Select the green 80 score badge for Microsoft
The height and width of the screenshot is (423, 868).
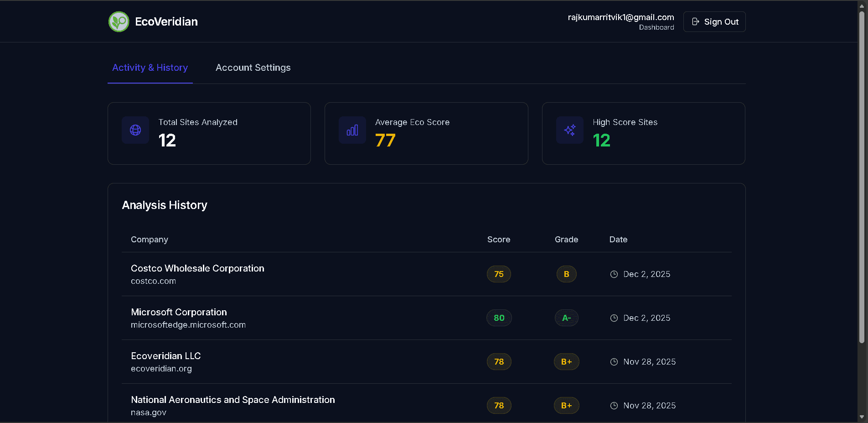[499, 318]
